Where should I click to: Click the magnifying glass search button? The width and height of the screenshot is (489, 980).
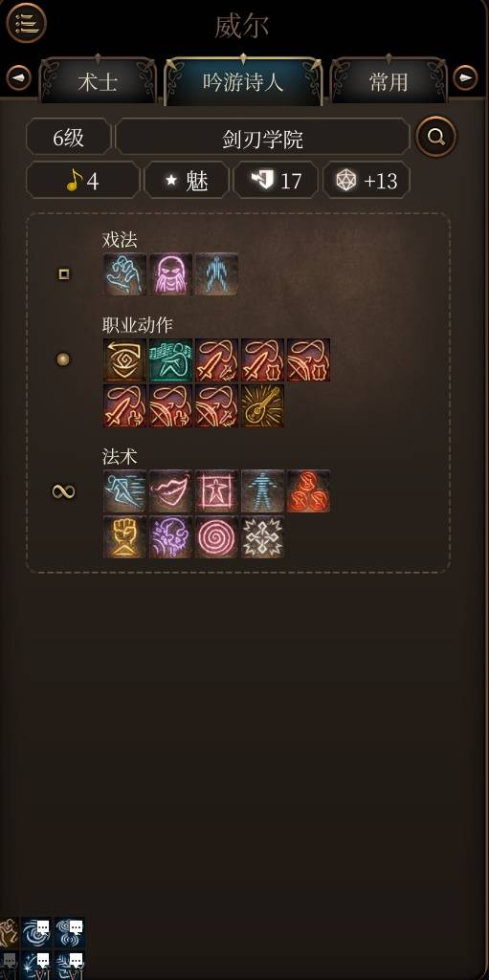(x=435, y=137)
